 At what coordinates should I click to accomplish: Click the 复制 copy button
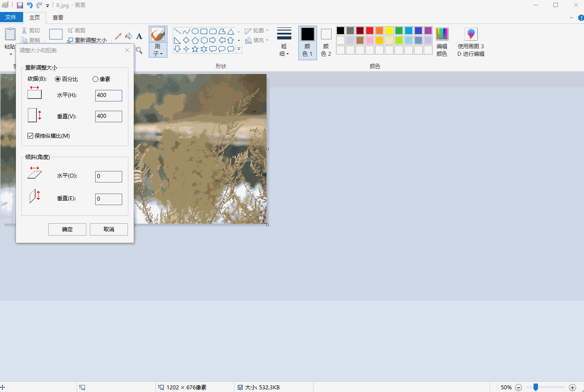point(31,40)
